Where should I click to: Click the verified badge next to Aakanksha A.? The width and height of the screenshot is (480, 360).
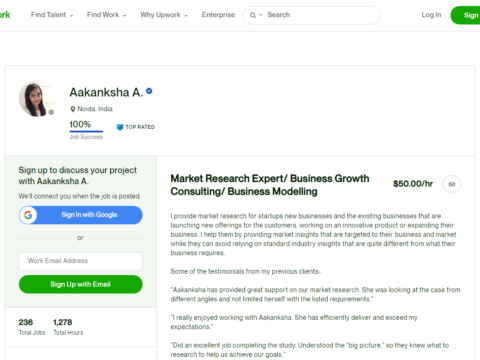pos(149,91)
